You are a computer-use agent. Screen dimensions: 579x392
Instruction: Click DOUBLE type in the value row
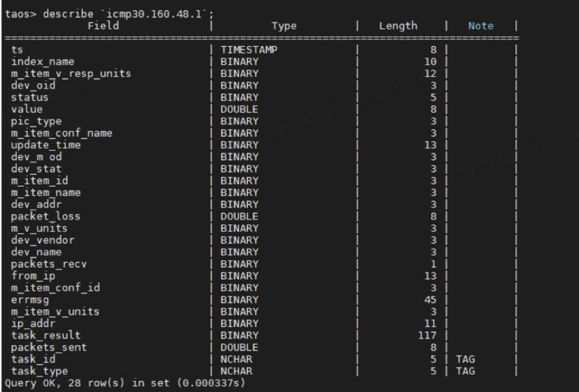[x=239, y=109]
